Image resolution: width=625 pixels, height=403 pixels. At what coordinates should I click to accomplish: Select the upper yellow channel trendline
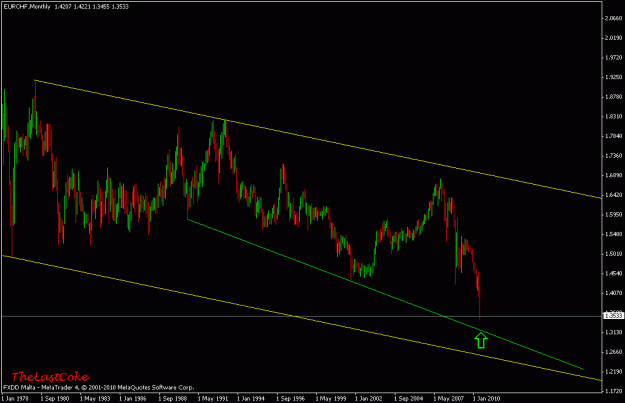(x=318, y=139)
